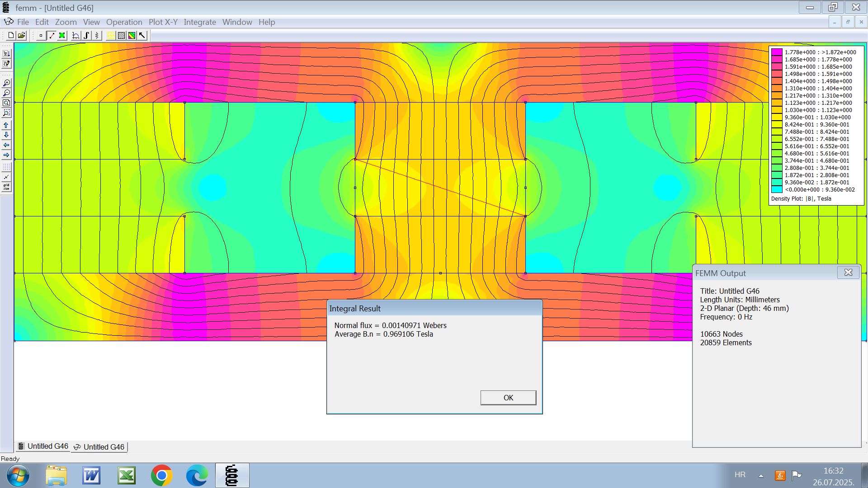Toggle mesh display yellow grid icon
Image resolution: width=868 pixels, height=488 pixels.
[111, 36]
